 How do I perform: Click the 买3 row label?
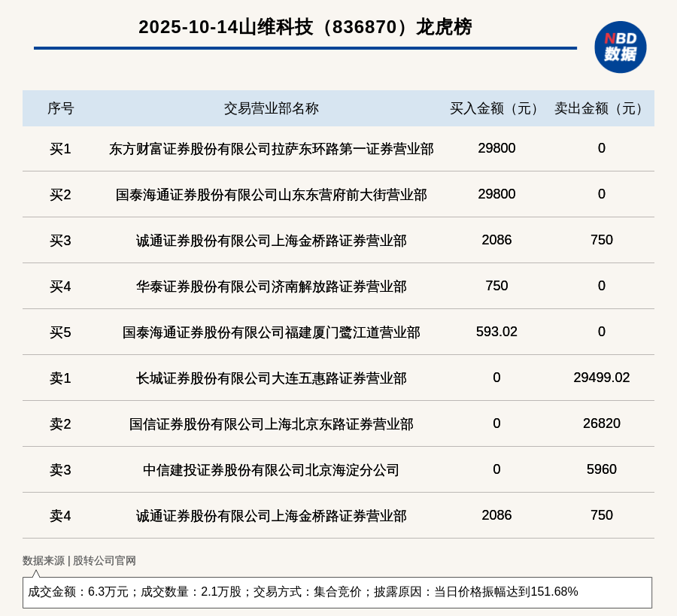pos(60,241)
